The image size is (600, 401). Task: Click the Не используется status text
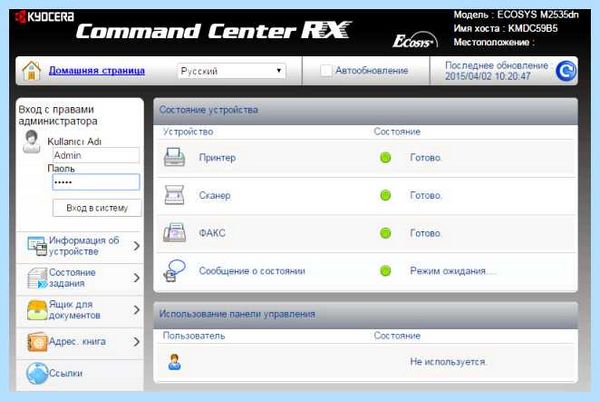448,362
